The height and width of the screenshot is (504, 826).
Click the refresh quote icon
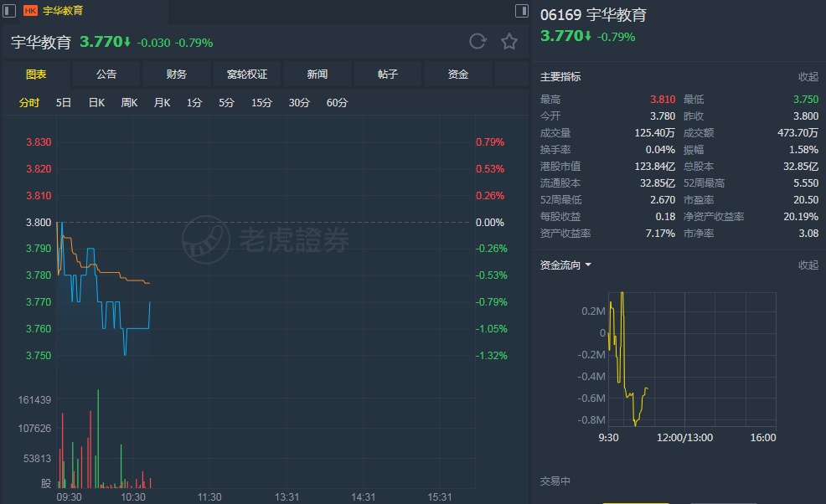point(478,42)
